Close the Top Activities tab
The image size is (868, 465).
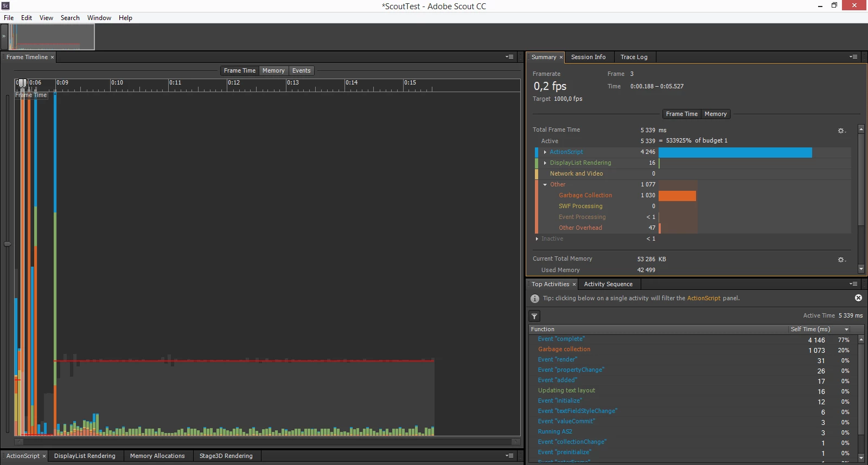[574, 284]
